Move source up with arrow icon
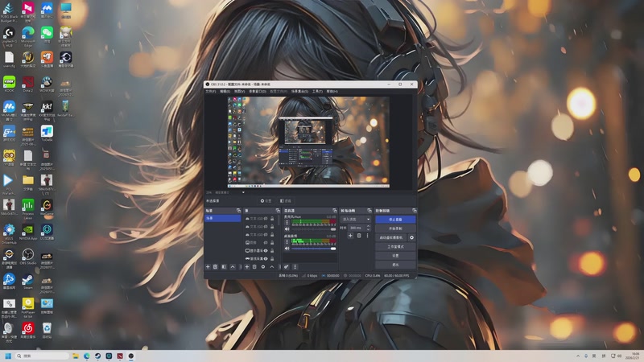 pos(272,267)
